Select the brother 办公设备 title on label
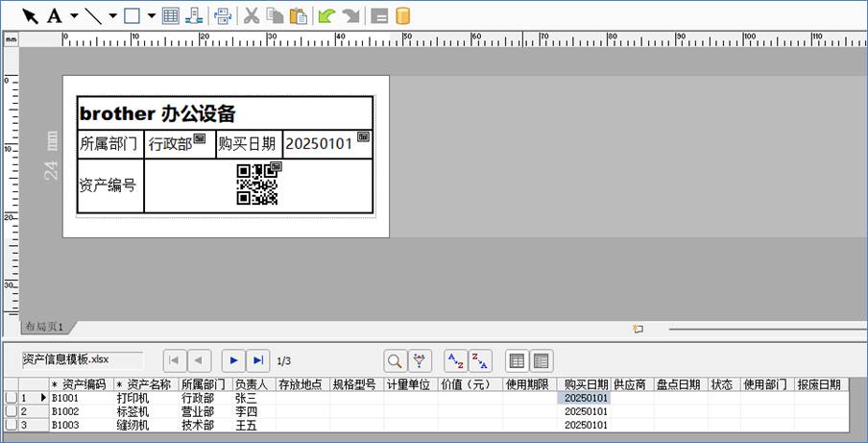This screenshot has height=443, width=868. (157, 113)
